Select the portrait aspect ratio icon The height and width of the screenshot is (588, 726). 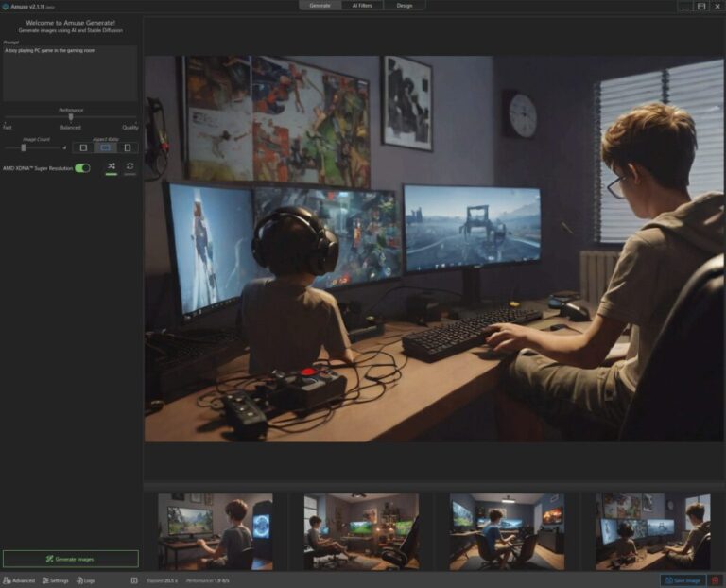(128, 147)
